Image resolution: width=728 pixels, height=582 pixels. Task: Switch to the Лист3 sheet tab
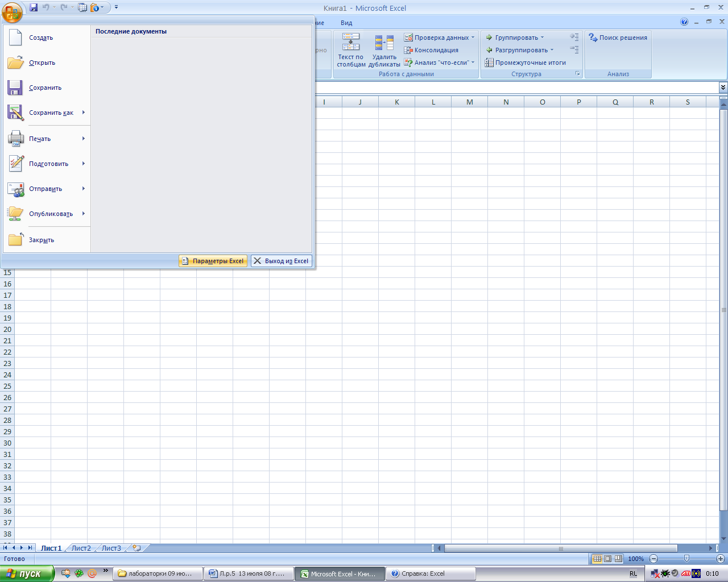click(111, 548)
